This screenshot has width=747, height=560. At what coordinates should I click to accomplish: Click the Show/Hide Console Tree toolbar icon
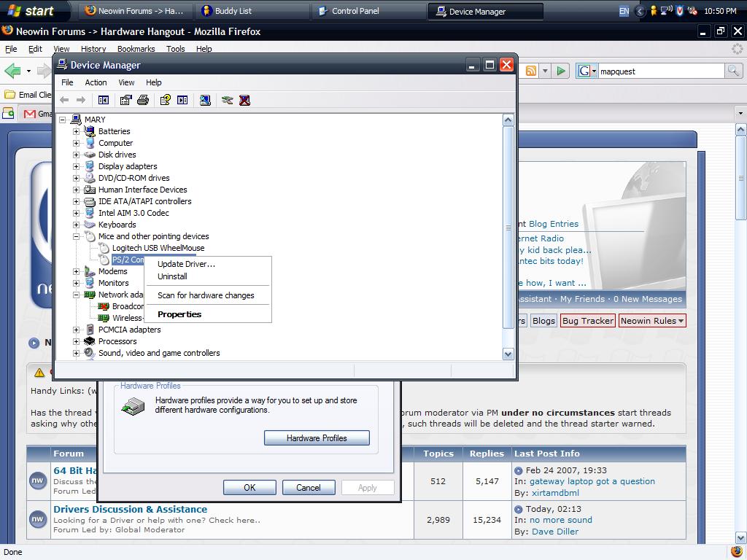point(104,100)
